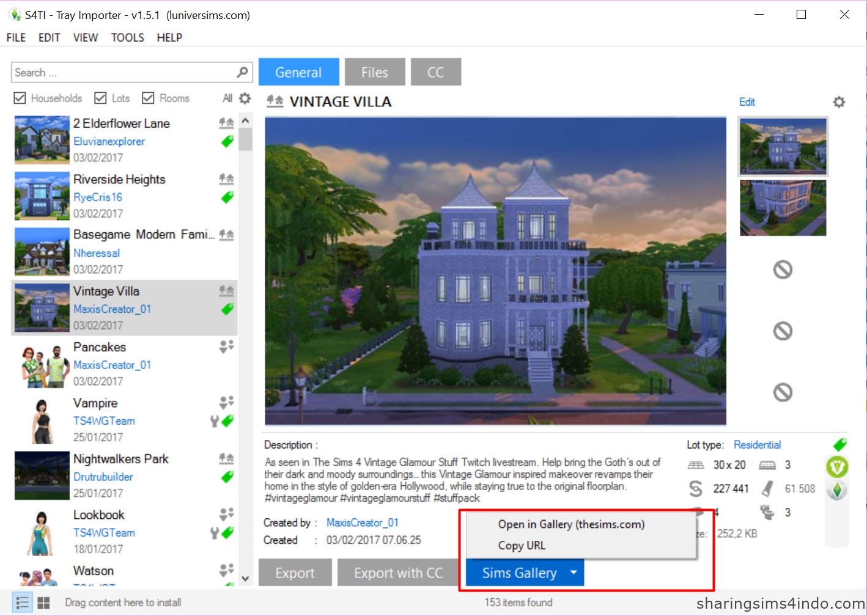The height and width of the screenshot is (616, 867).
Task: Open the EDIT menu
Action: [49, 37]
